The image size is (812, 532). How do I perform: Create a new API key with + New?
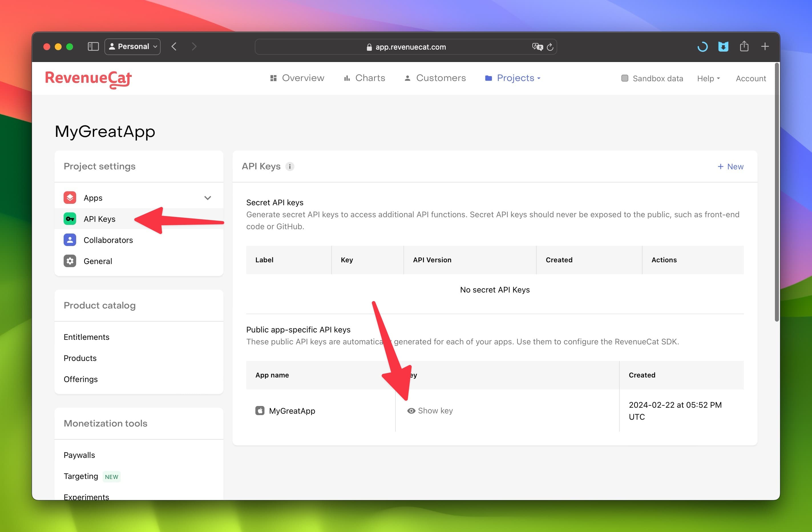pos(730,166)
